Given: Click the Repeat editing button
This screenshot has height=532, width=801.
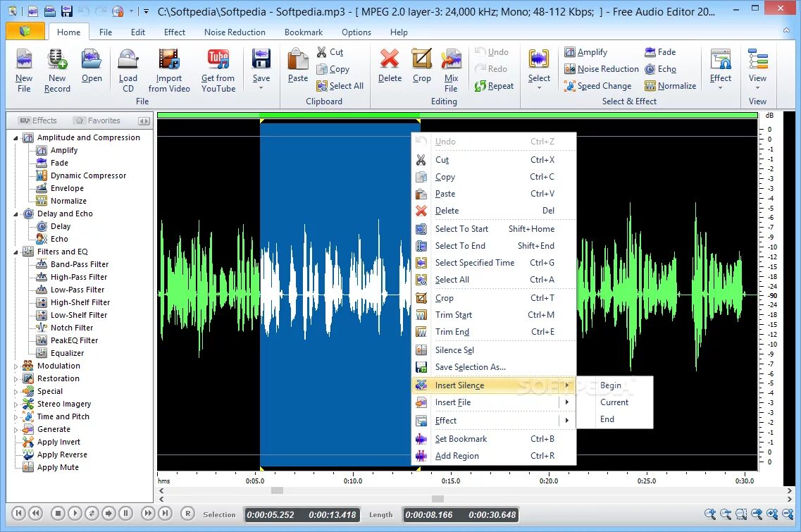Looking at the screenshot, I should [x=494, y=86].
